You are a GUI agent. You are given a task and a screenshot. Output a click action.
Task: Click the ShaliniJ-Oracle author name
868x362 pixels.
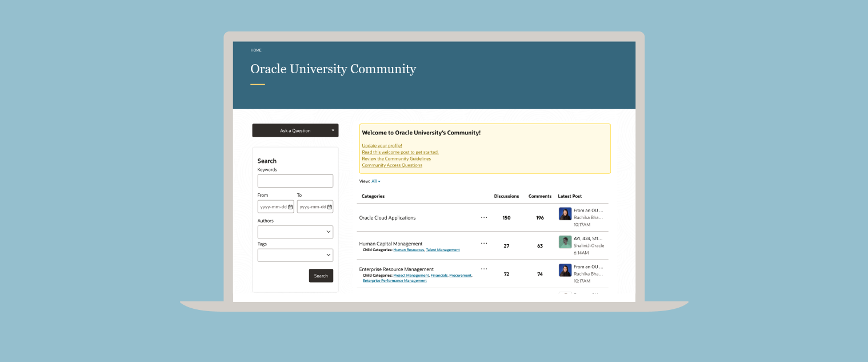(x=589, y=246)
